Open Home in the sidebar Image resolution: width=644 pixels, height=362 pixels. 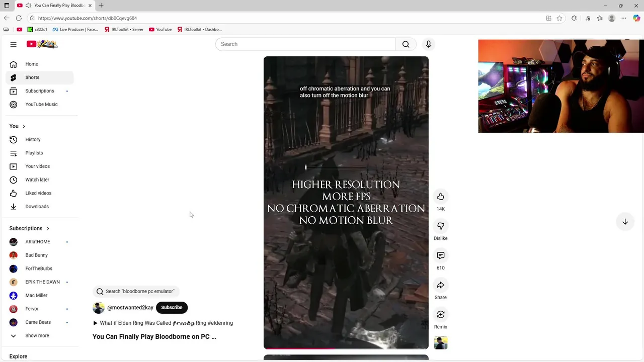(40, 64)
